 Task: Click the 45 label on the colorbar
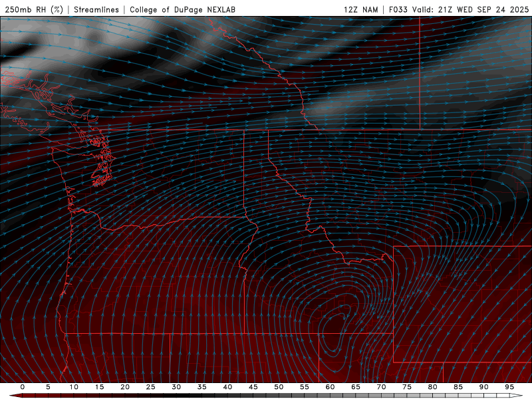253,387
